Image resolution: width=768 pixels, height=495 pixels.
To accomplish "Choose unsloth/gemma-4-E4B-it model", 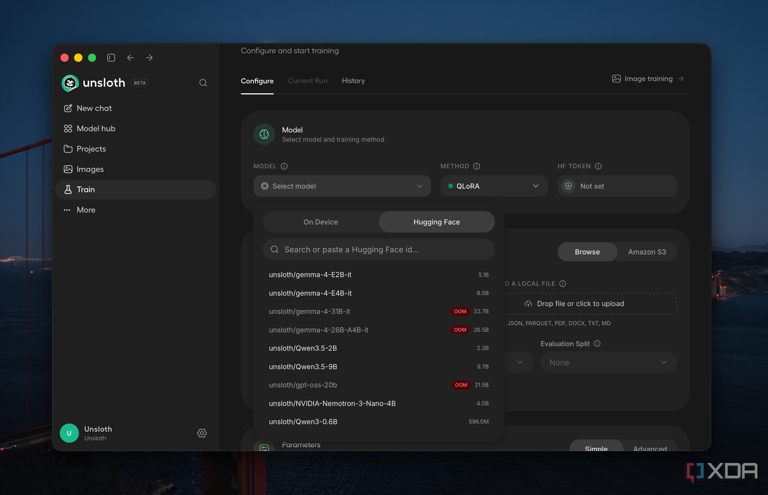I will 379,293.
